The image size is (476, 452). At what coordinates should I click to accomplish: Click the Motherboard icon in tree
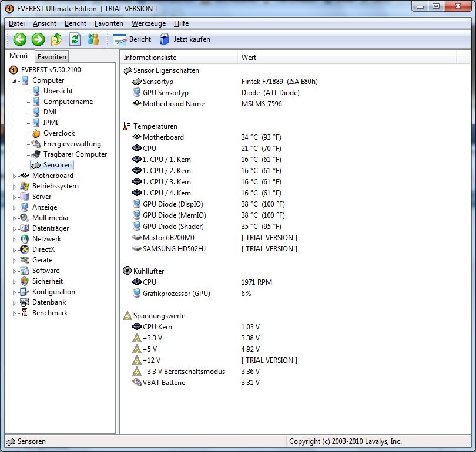pos(25,175)
